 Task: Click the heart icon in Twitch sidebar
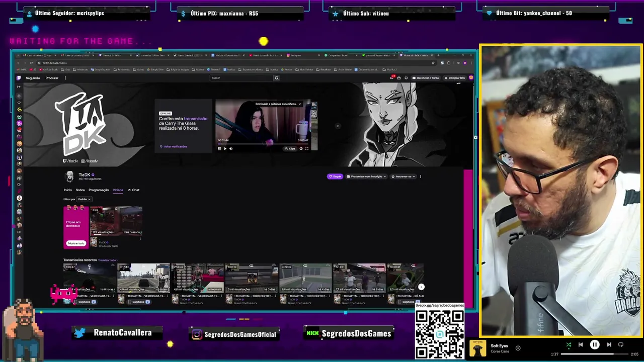click(x=19, y=103)
